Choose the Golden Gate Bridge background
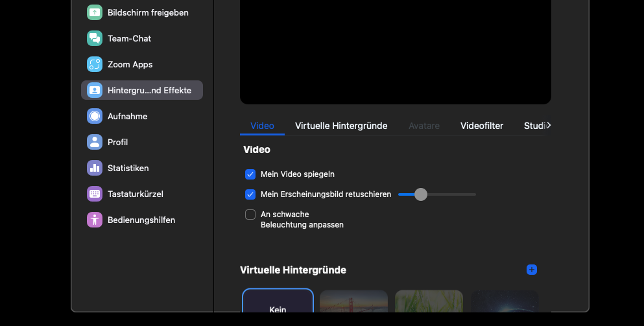Viewport: 644px width, 326px height. point(353,301)
